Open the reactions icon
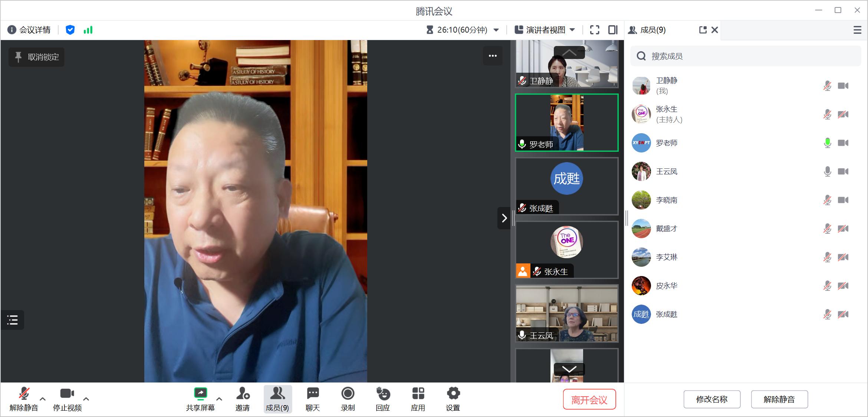Viewport: 868px width, 417px height. click(x=382, y=394)
